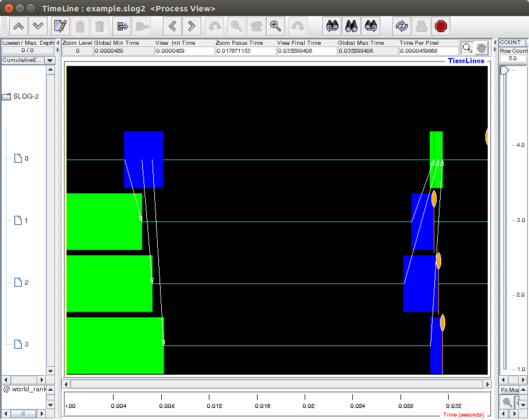Image resolution: width=529 pixels, height=420 pixels.
Task: Click the greyed-out print icon
Action: coord(421,26)
